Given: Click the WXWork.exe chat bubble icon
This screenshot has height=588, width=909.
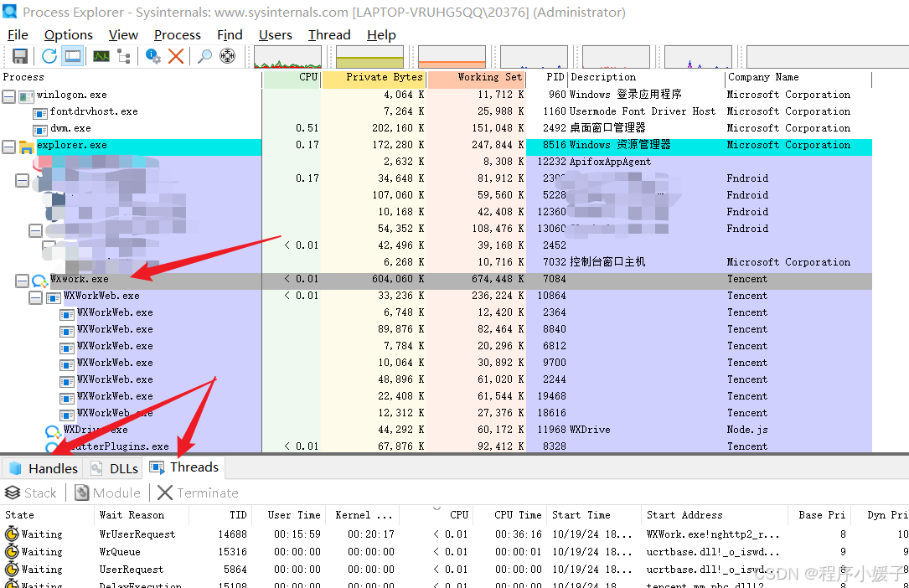Looking at the screenshot, I should pyautogui.click(x=39, y=281).
